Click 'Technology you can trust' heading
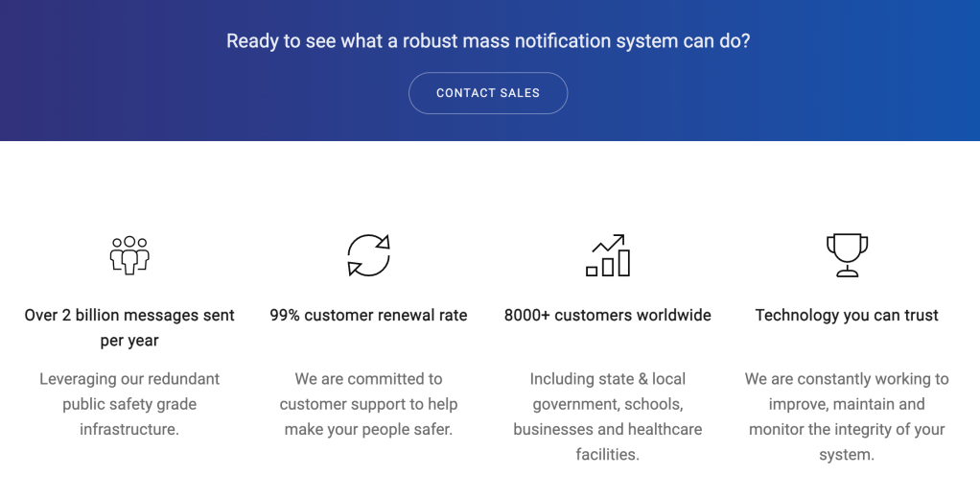This screenshot has height=499, width=980. click(847, 316)
